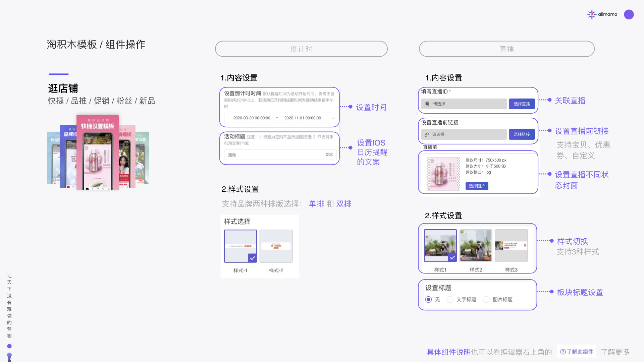Click the live ID 请选择 input field
The width and height of the screenshot is (644, 362).
click(x=464, y=104)
